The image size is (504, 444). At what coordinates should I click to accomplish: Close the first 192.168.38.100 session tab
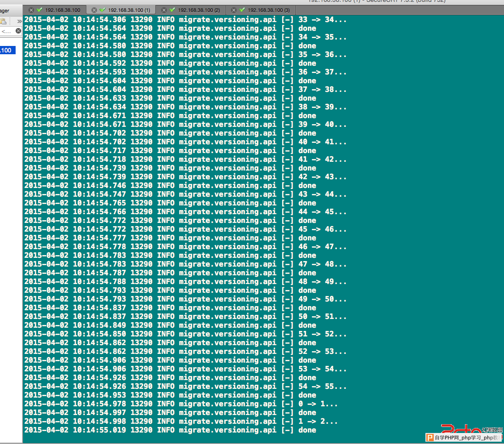(x=31, y=10)
